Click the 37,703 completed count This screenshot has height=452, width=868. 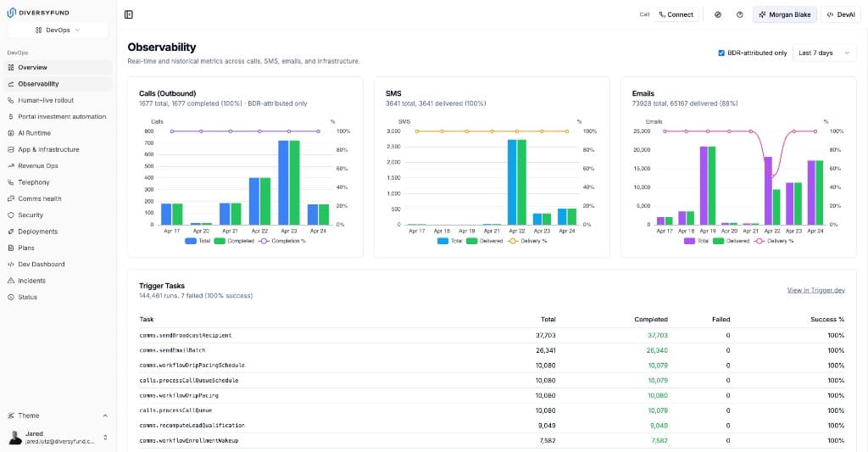(x=658, y=336)
